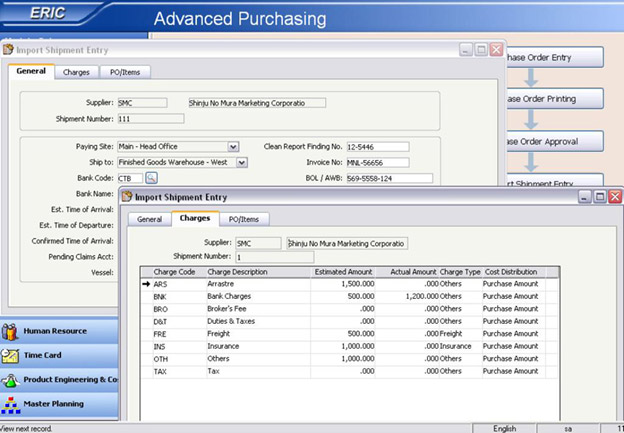The height and width of the screenshot is (433, 624).
Task: Click the Bank Code lookup magnifier icon
Action: tap(152, 178)
